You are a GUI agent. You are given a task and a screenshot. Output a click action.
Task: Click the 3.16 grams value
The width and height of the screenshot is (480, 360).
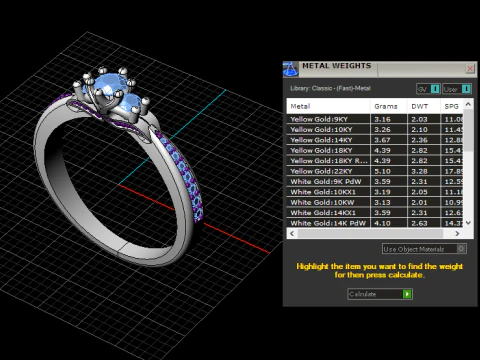(382, 119)
